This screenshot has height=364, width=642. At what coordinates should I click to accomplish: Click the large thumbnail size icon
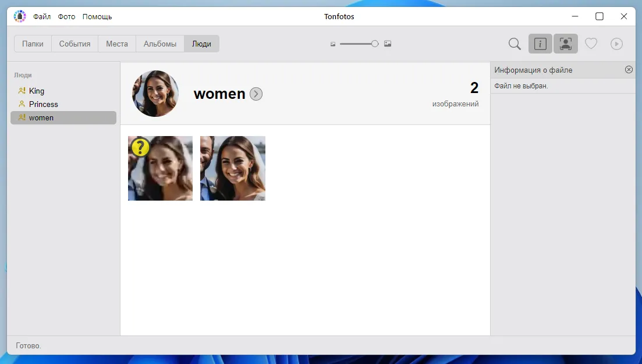click(x=388, y=44)
